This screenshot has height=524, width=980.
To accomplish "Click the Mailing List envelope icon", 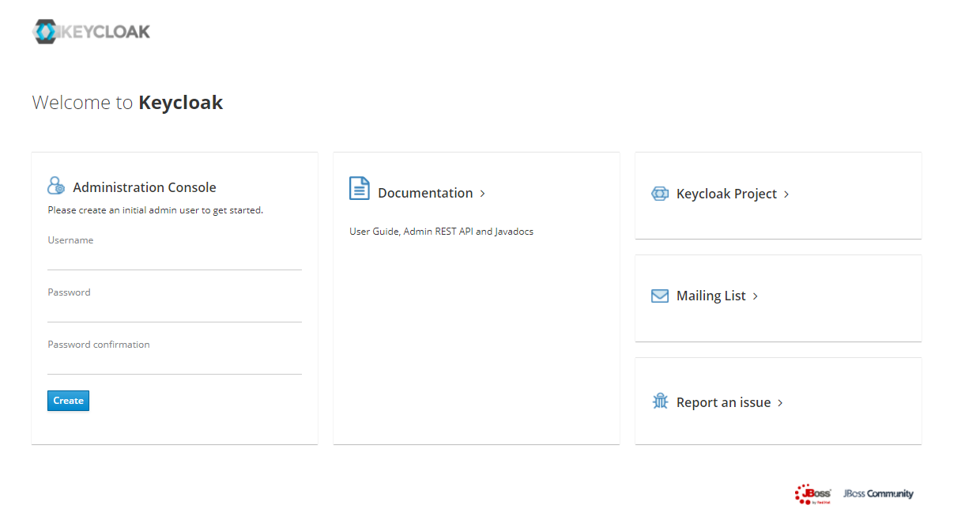I will point(660,296).
